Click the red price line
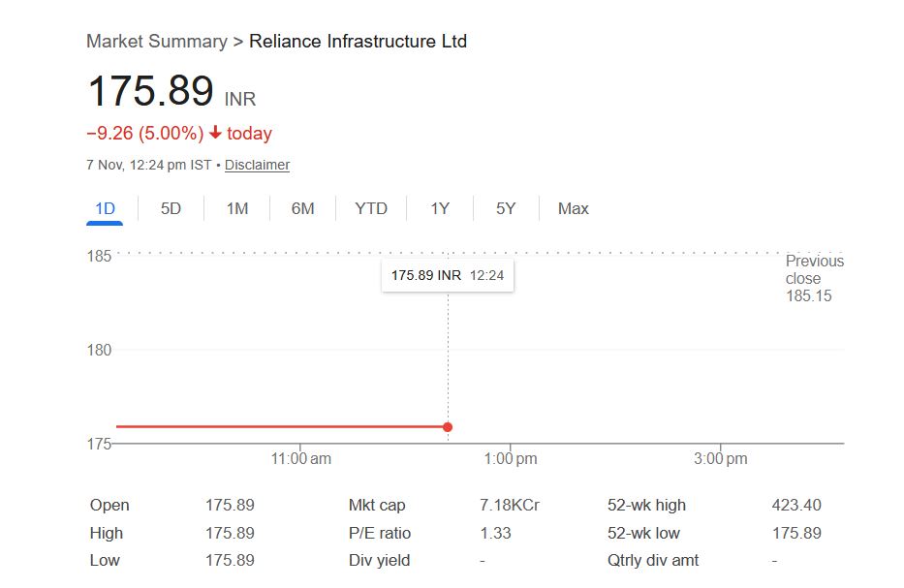The height and width of the screenshot is (588, 904). coord(281,426)
